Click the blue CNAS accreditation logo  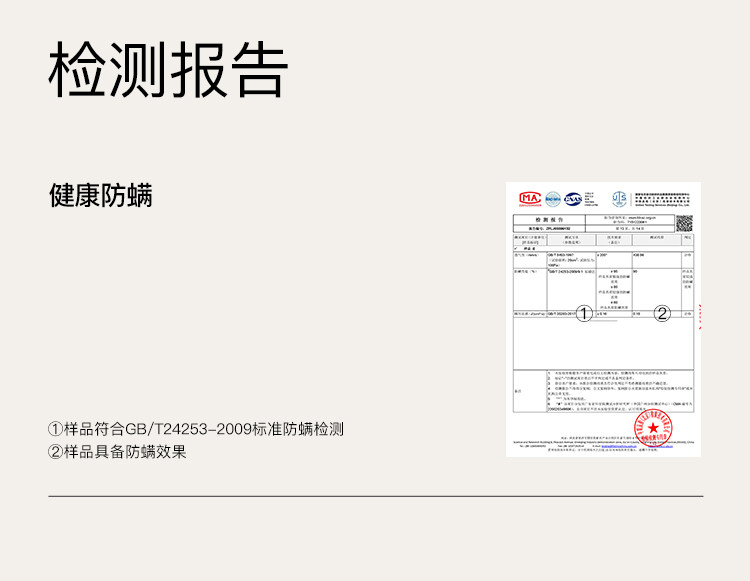[x=573, y=198]
